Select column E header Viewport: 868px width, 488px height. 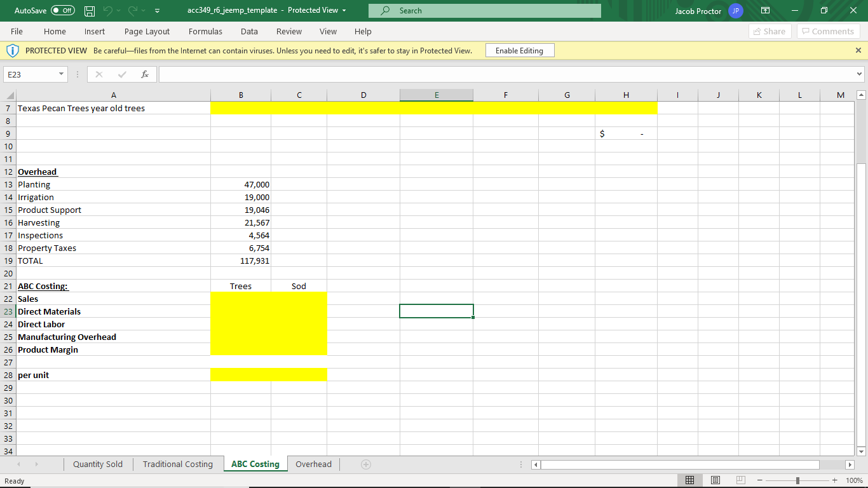point(437,95)
